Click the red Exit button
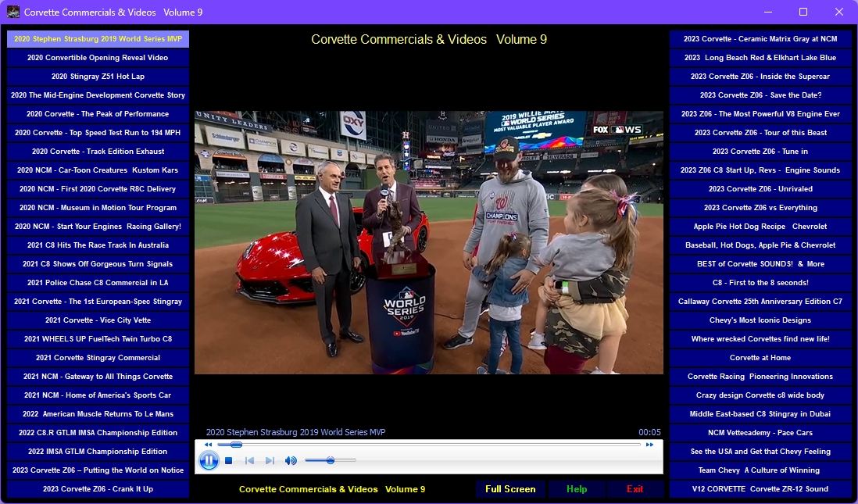Image resolution: width=858 pixels, height=504 pixels. [635, 489]
